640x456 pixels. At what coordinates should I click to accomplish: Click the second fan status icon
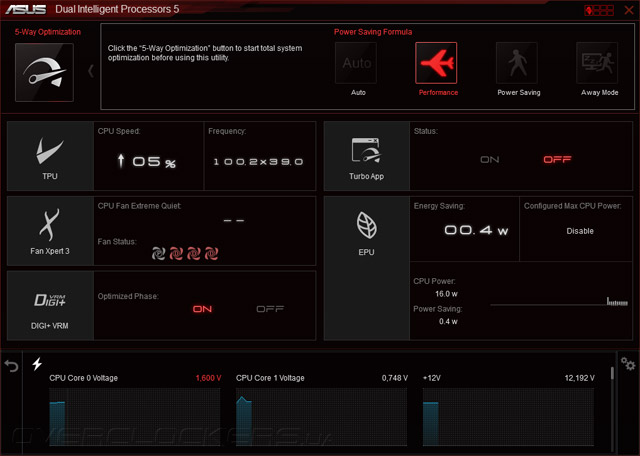tap(176, 254)
